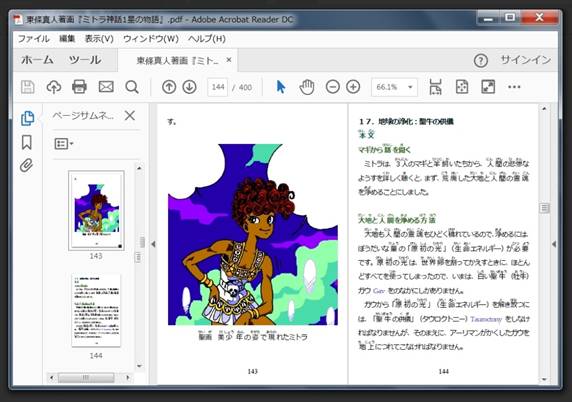Click thumbnail panel horizontal scrollbar thumb
Viewport: 572px width, 402px height.
point(86,378)
